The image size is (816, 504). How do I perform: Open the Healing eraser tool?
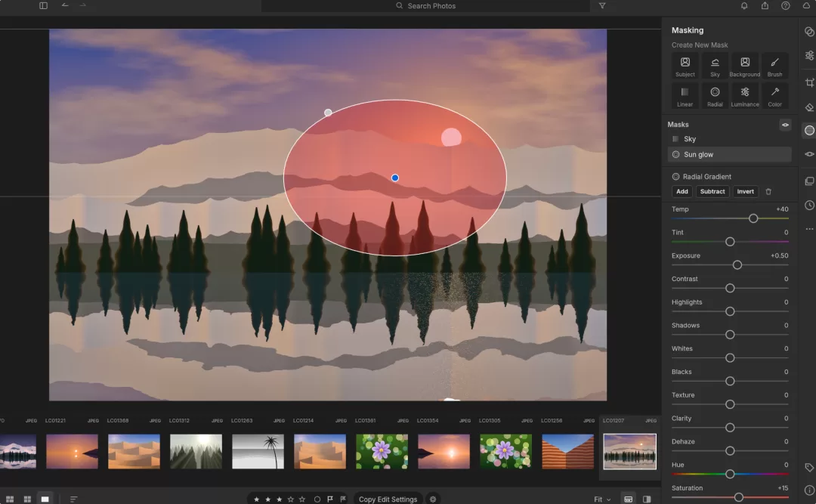pyautogui.click(x=809, y=107)
